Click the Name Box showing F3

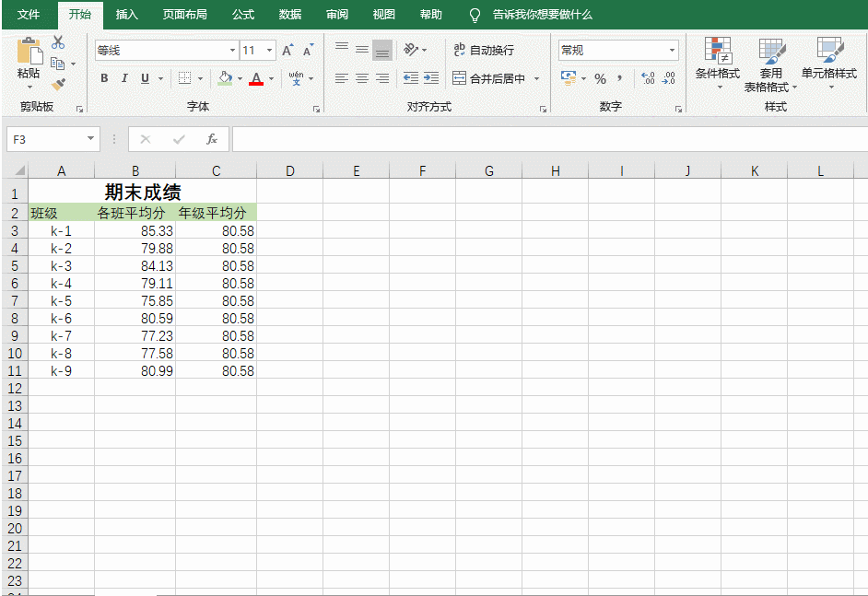pos(53,139)
